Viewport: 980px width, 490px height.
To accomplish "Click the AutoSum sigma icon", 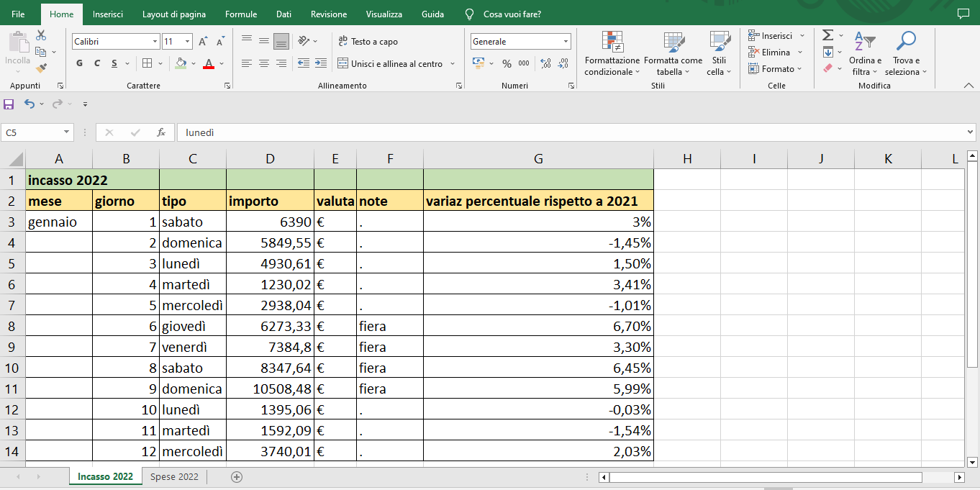I will tap(827, 35).
